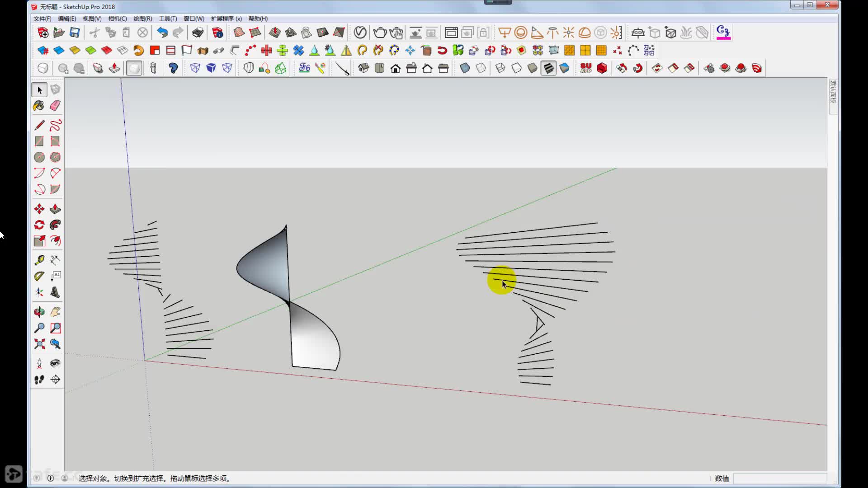Select the Pan hand tool

(x=55, y=312)
